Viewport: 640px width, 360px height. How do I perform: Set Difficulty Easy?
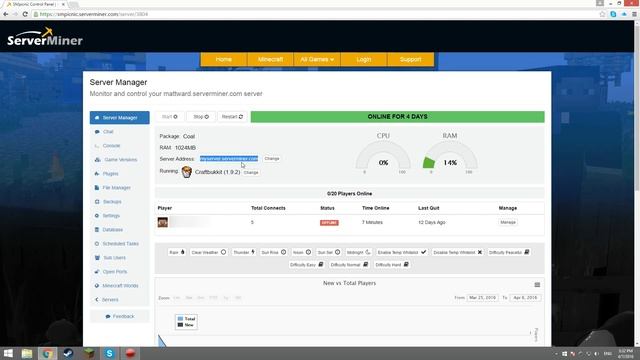[x=307, y=264]
